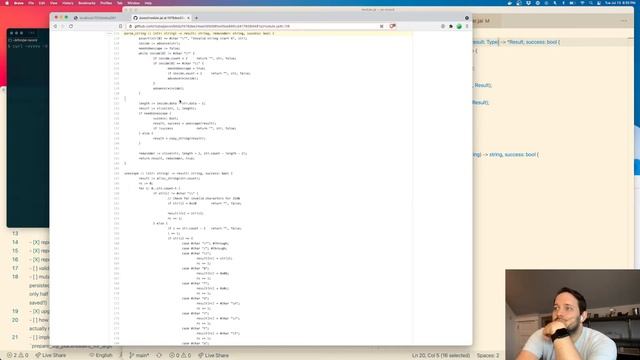Go forward in the browser

[63, 26]
